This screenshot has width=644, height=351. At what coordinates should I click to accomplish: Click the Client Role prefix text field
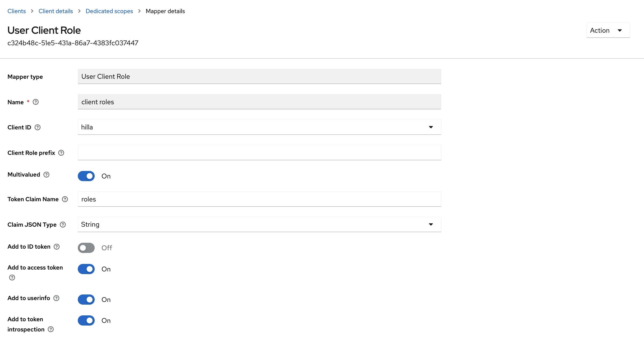coord(259,153)
